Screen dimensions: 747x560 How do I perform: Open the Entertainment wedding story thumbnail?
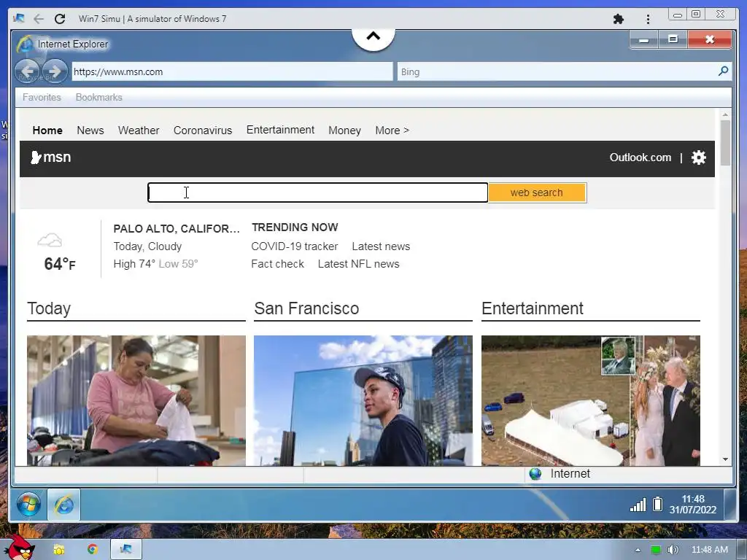pyautogui.click(x=591, y=400)
